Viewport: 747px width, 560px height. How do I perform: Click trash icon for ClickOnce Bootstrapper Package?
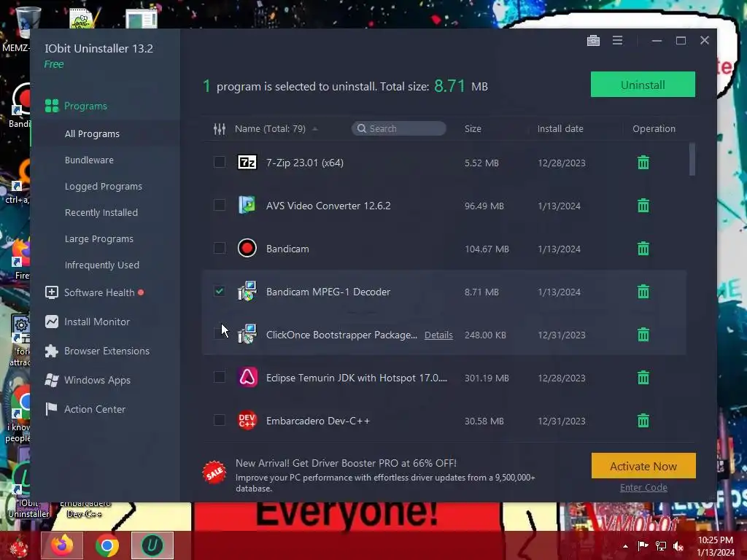643,334
